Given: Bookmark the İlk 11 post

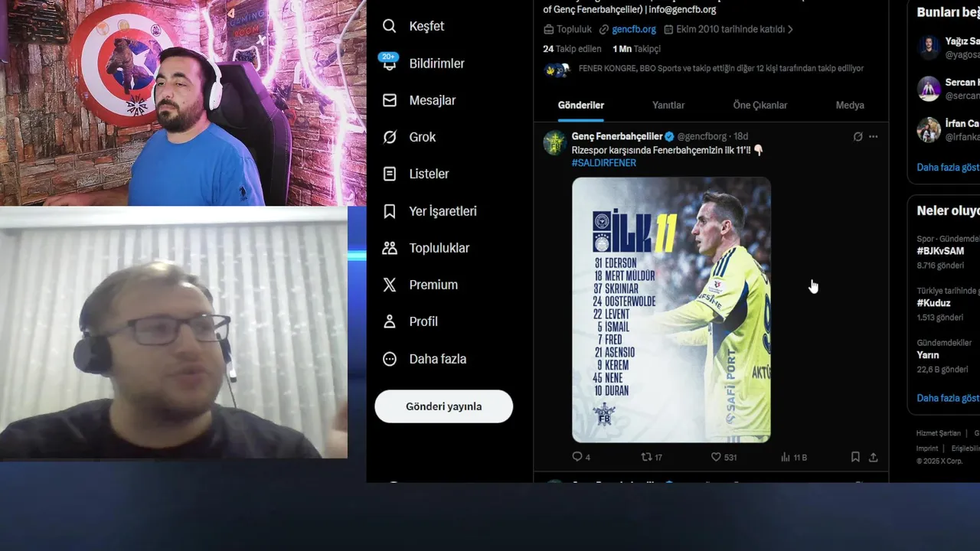Looking at the screenshot, I should click(855, 457).
